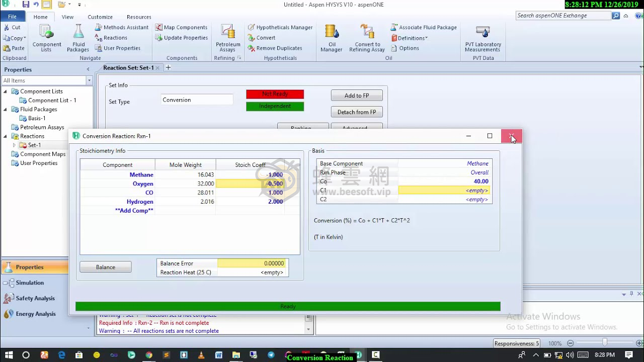Image resolution: width=644 pixels, height=362 pixels.
Task: Paste from the Clipboard group
Action: pyautogui.click(x=14, y=48)
